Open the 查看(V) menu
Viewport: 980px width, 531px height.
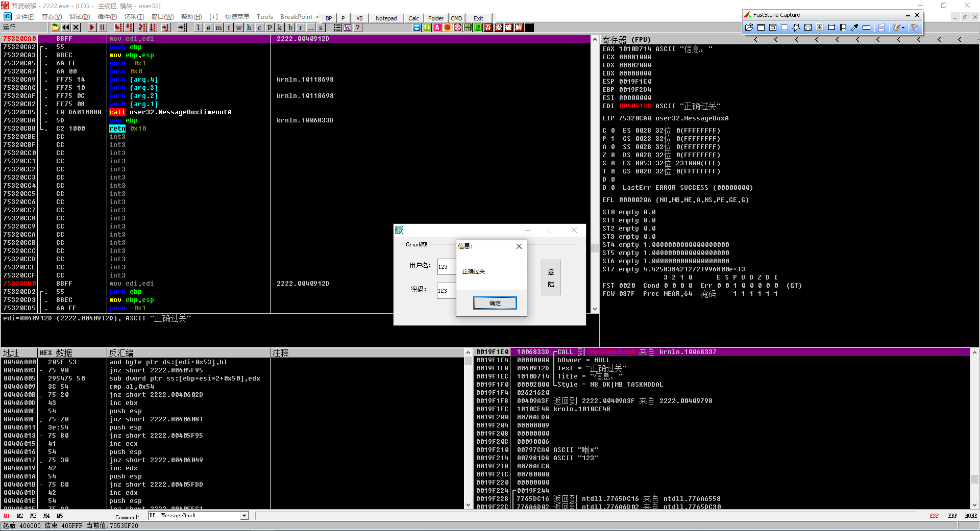[x=52, y=17]
